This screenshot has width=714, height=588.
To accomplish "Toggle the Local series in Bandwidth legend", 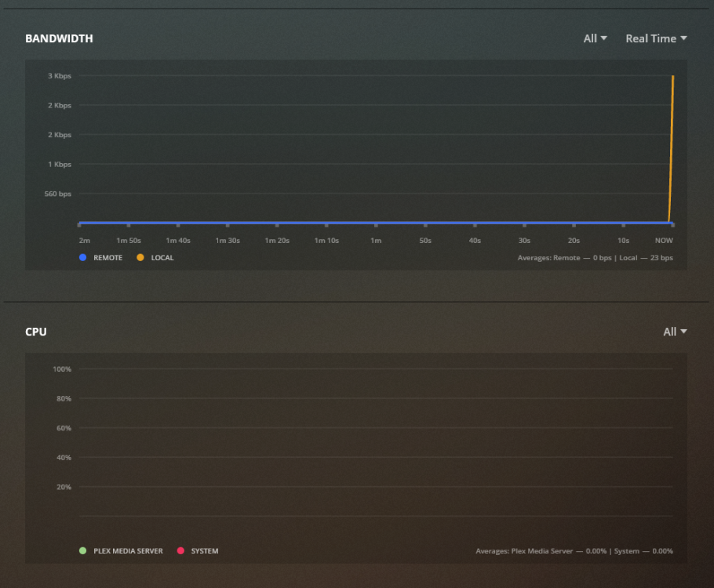I will [x=155, y=258].
